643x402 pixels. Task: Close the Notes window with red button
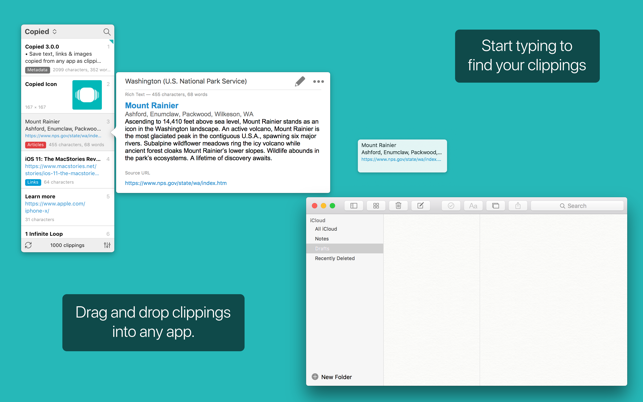point(315,206)
